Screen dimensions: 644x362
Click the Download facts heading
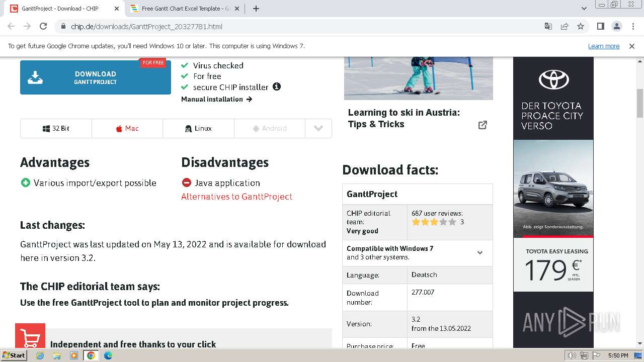tap(390, 170)
